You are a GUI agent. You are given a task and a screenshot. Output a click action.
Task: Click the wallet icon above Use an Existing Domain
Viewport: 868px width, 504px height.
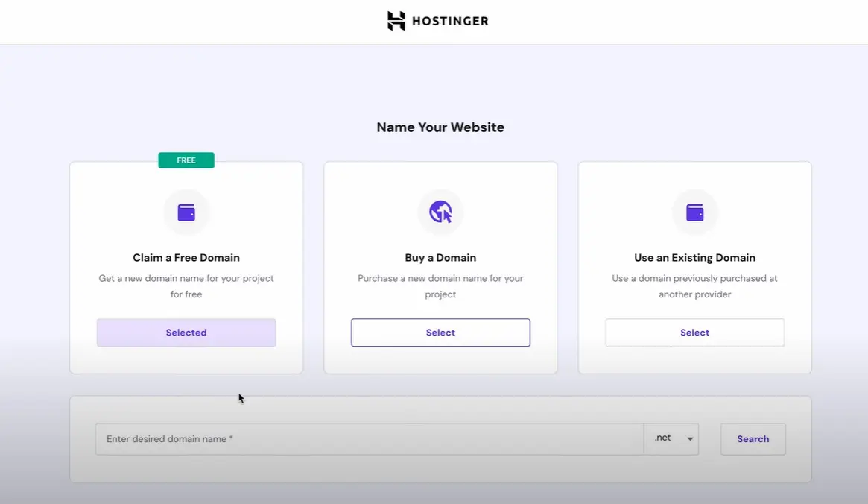[x=694, y=212]
